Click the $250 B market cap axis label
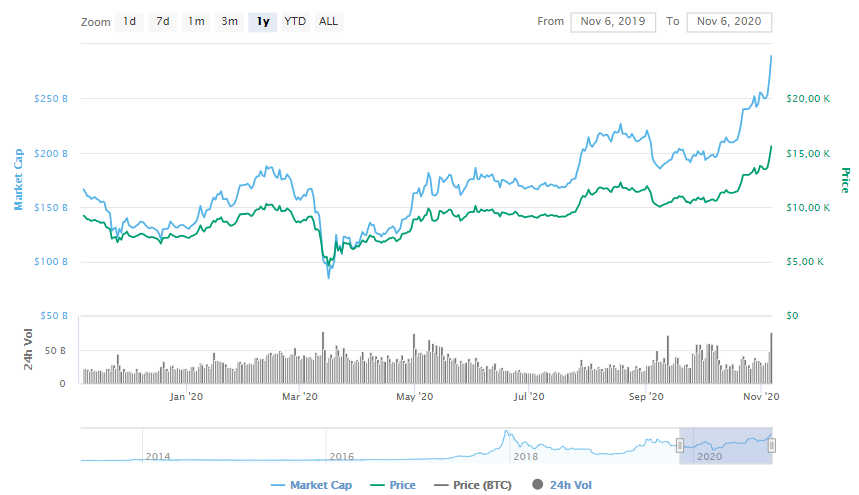 (x=50, y=99)
